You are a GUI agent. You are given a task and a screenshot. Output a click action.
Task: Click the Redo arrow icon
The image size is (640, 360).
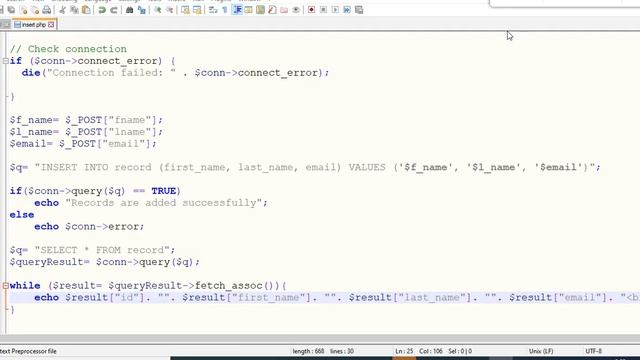(114, 10)
